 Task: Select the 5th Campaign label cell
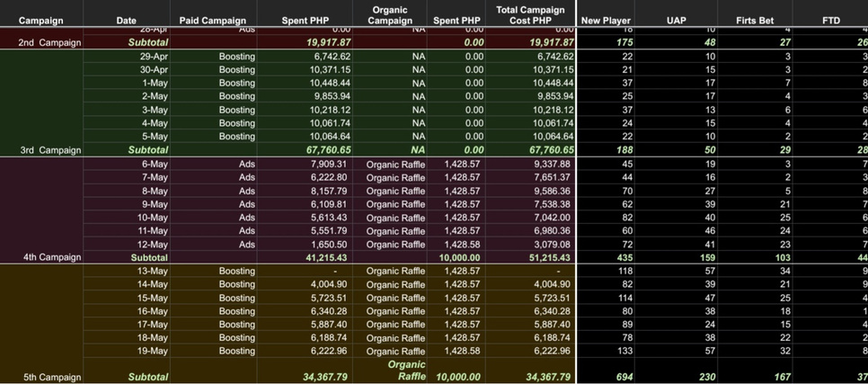[x=50, y=378]
